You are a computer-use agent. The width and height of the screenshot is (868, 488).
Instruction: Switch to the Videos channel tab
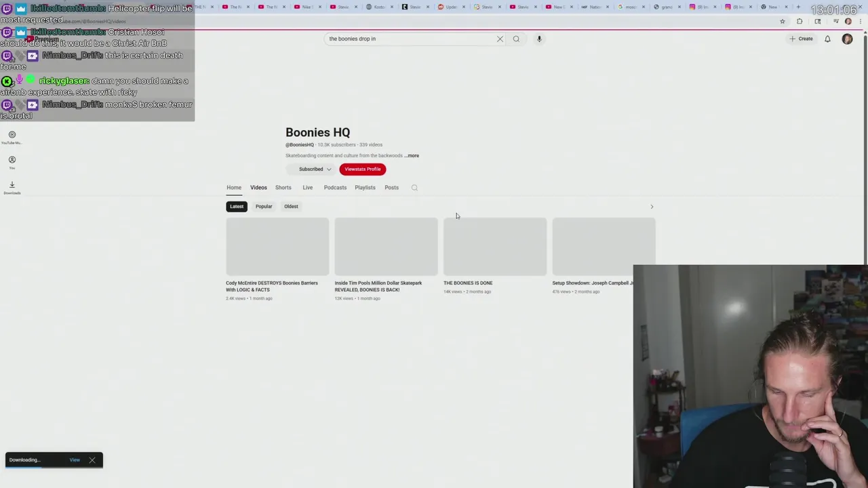258,188
